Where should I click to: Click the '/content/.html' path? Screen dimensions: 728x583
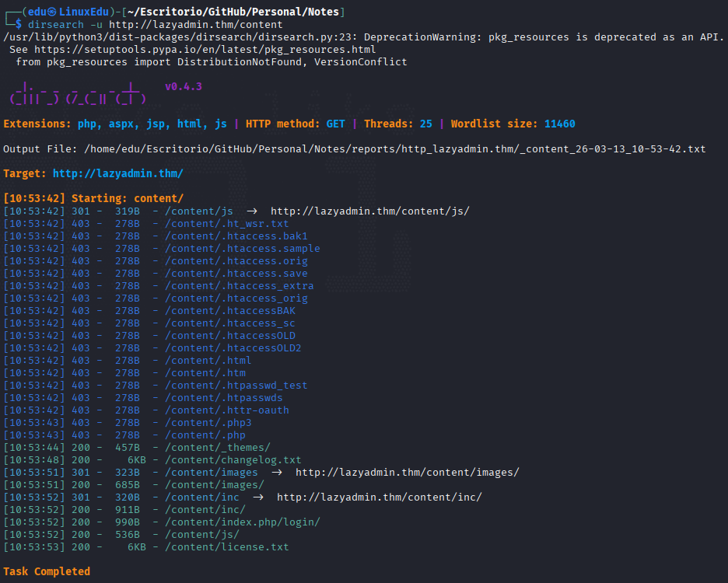click(208, 361)
